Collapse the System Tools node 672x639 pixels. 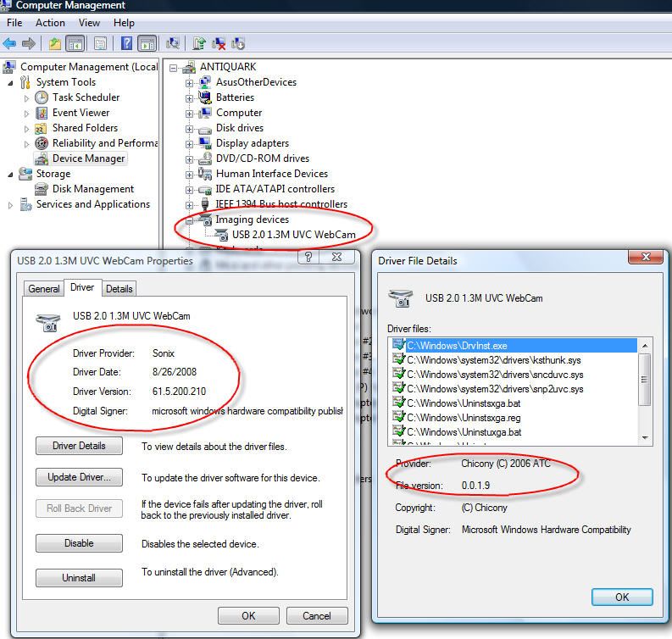click(10, 83)
